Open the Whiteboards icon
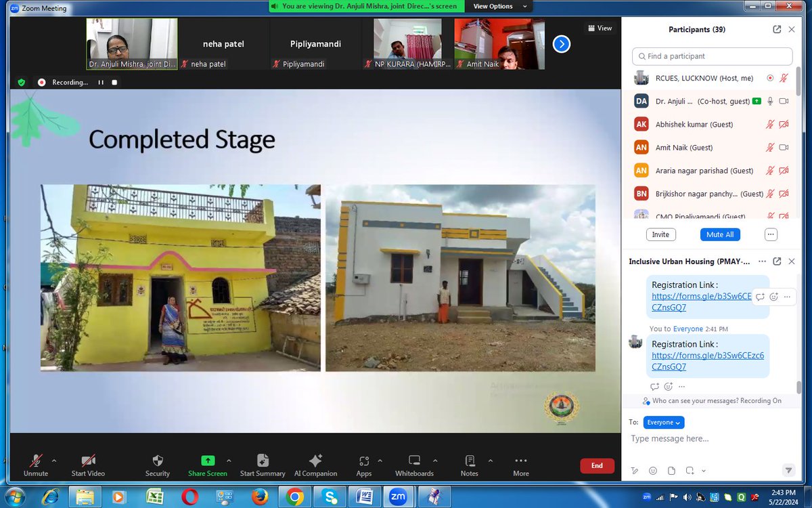Screen dimensions: 812x508 point(414,461)
